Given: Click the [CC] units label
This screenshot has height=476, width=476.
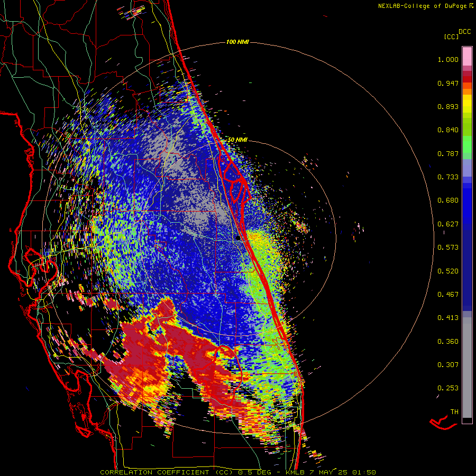Looking at the screenshot, I should point(451,36).
